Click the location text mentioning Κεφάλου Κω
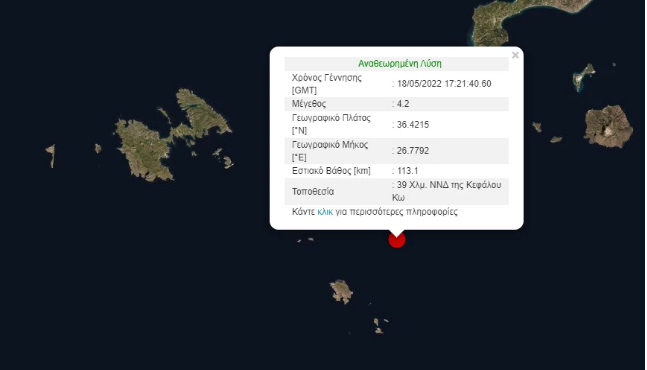Screen dimensions: 647x370 [x=446, y=191]
